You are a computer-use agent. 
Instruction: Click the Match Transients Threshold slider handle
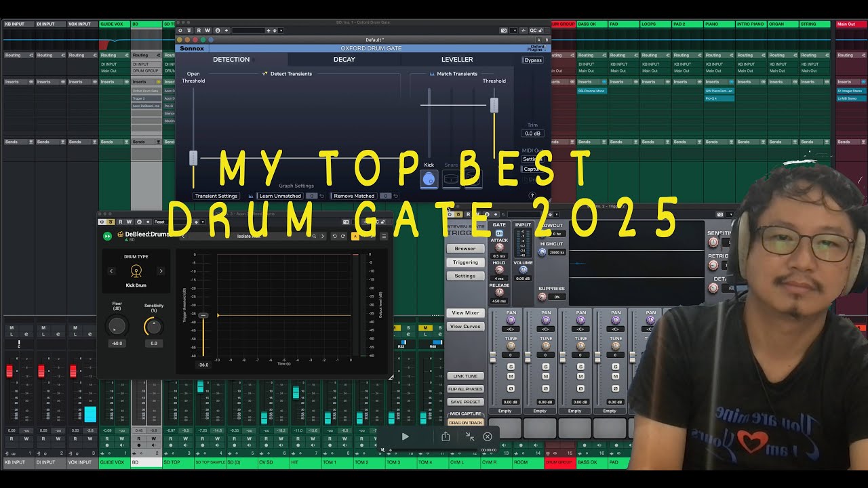tap(494, 105)
